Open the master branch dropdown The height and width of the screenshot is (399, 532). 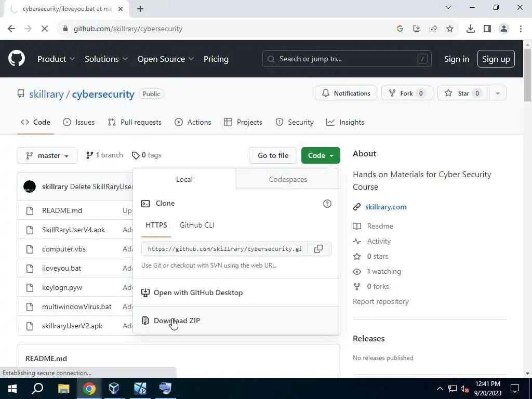point(47,155)
